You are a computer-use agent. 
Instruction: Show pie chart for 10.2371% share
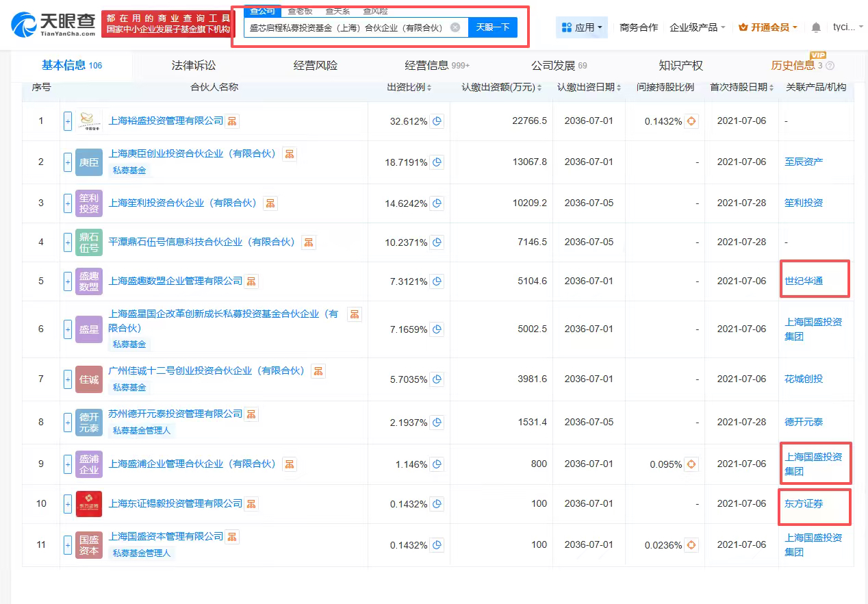(437, 242)
